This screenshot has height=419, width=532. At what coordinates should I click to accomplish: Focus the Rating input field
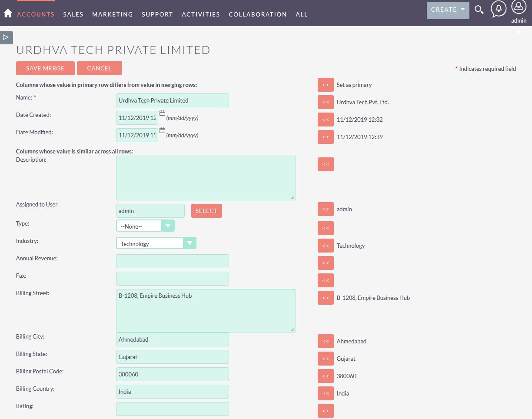click(173, 409)
